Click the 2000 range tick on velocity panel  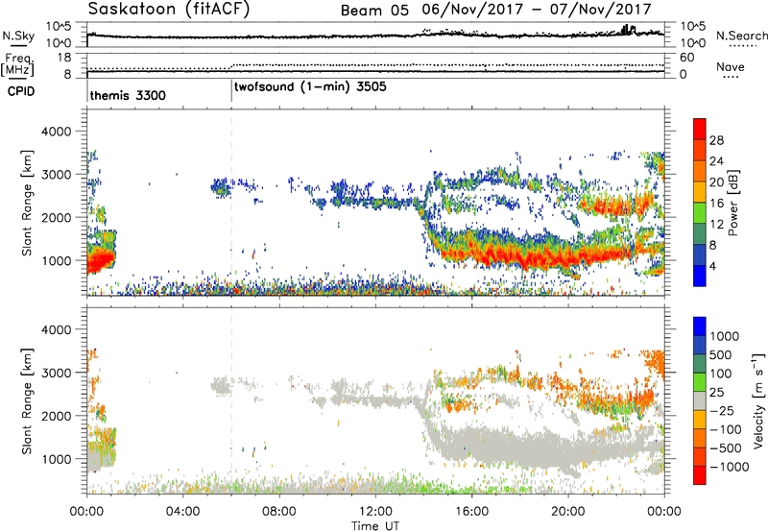(x=57, y=416)
